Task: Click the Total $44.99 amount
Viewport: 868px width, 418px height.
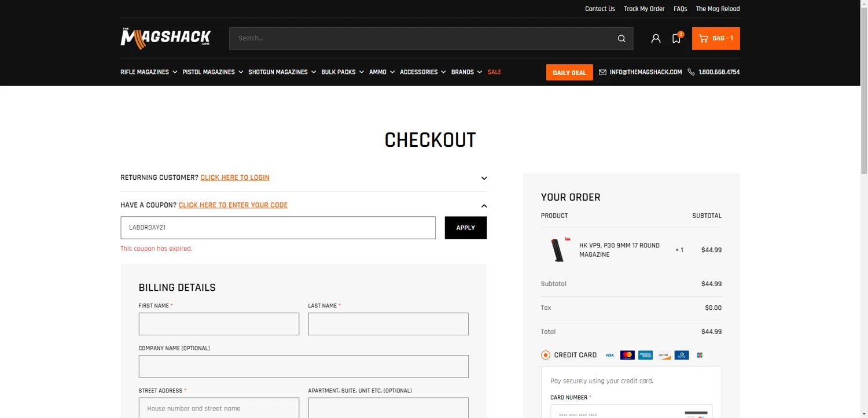Action: click(x=711, y=332)
